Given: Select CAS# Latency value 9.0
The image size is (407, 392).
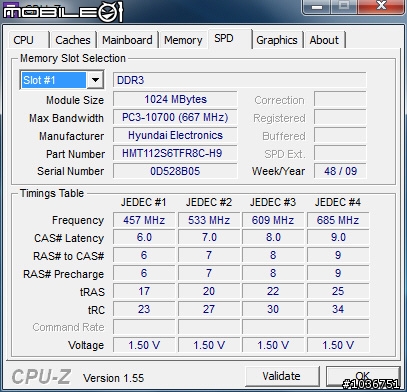Looking at the screenshot, I should [x=338, y=238].
